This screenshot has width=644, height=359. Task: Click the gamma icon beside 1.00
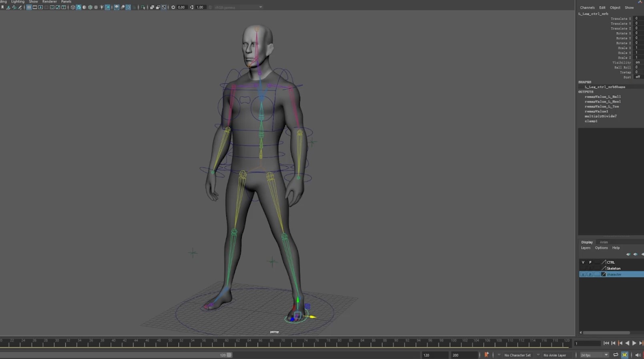(192, 7)
